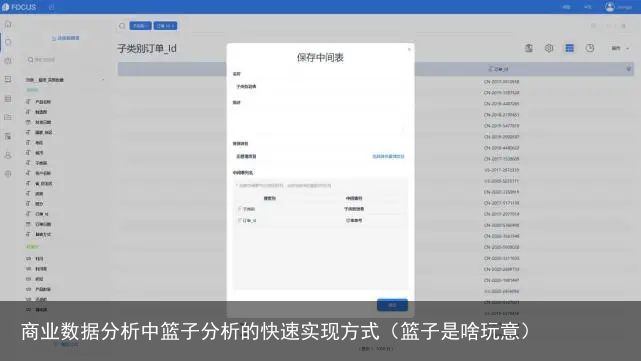
Task: Open the history clock icon
Action: tap(589, 48)
